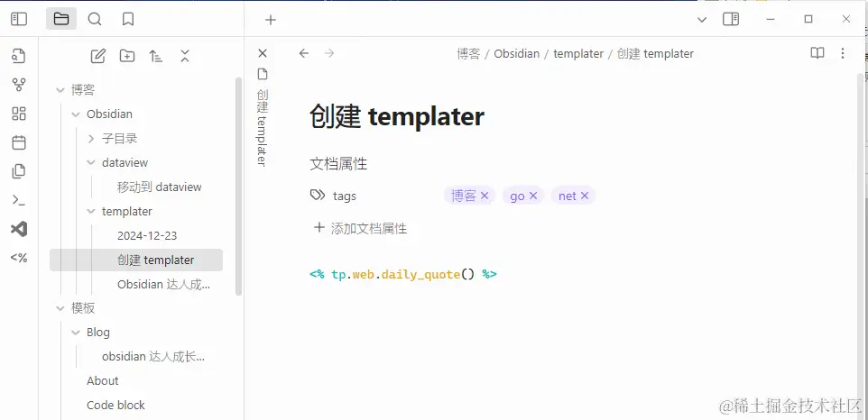Viewport: 868px width, 420px height.
Task: Click the Templater <% ribbon icon
Action: (19, 258)
